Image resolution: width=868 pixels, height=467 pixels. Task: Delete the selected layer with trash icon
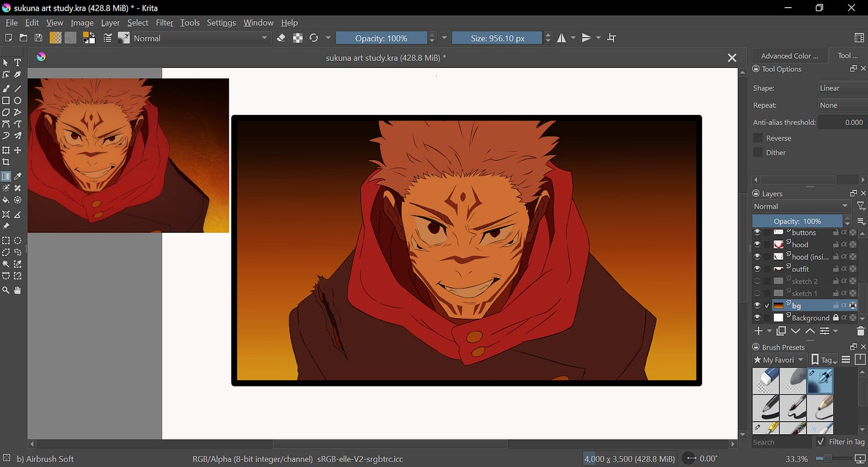[x=860, y=331]
